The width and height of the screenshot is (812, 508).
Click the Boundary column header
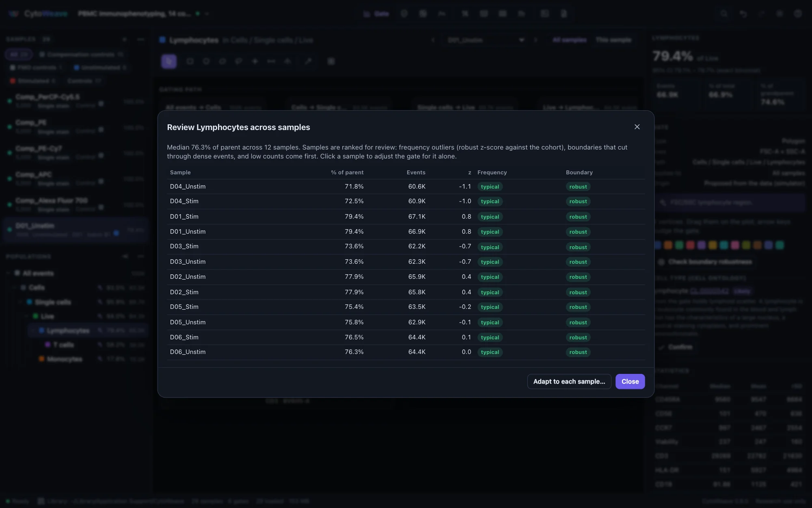(579, 172)
